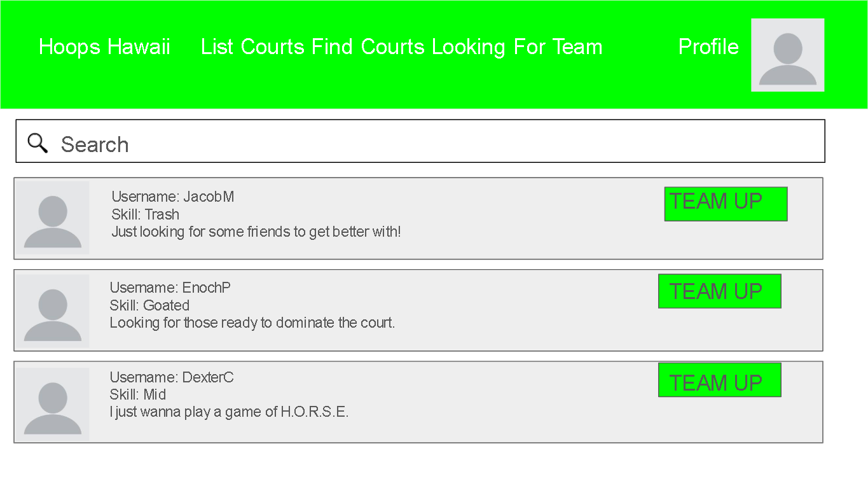
Task: Open the Profile link
Action: [708, 47]
